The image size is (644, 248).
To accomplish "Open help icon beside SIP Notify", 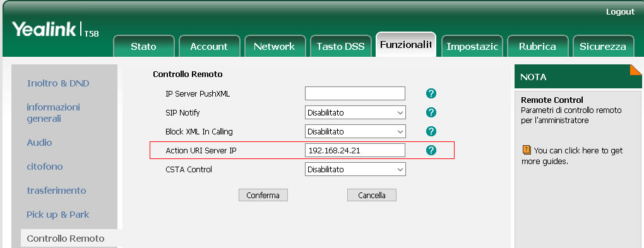I will point(431,112).
